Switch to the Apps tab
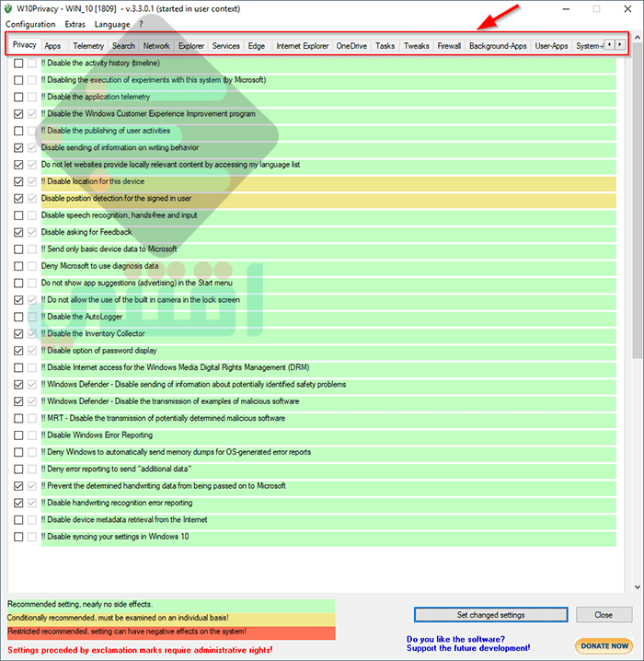The image size is (644, 661). point(52,46)
